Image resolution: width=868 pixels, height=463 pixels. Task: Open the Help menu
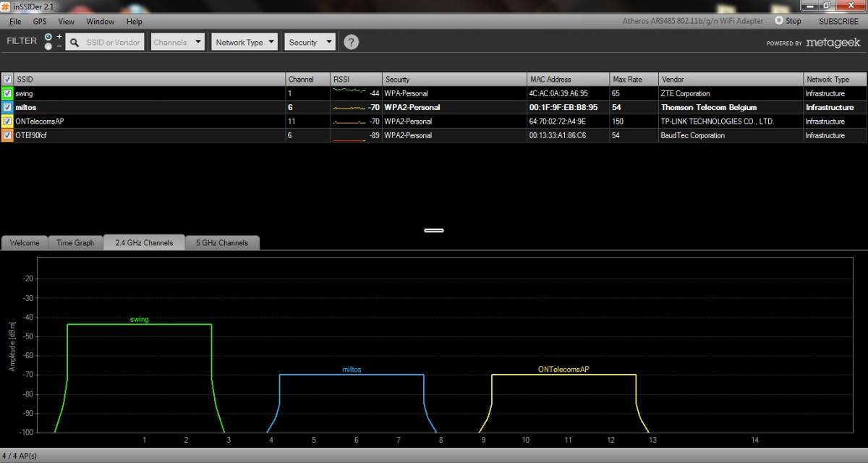(135, 22)
